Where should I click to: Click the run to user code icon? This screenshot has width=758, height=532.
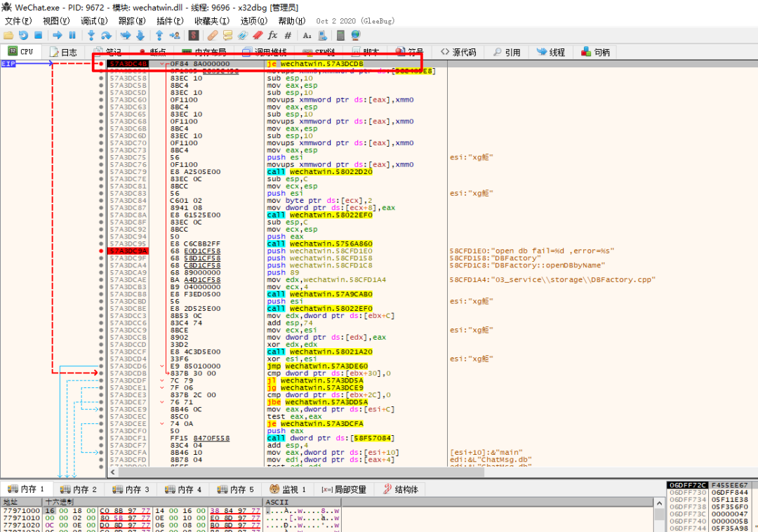175,35
